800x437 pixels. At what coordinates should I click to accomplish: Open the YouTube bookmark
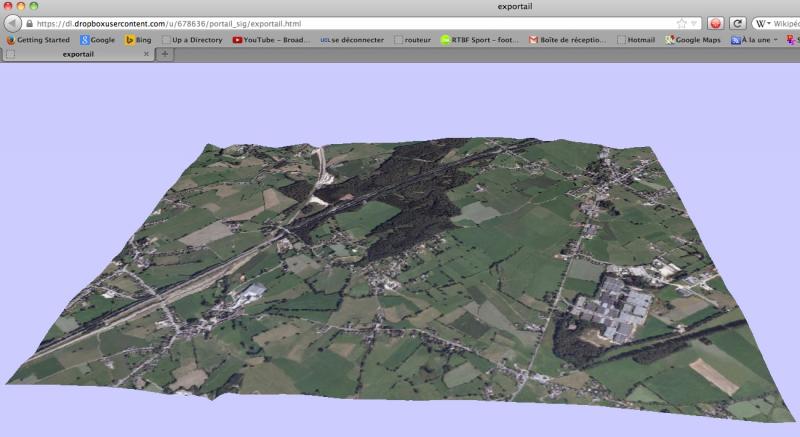(x=271, y=40)
